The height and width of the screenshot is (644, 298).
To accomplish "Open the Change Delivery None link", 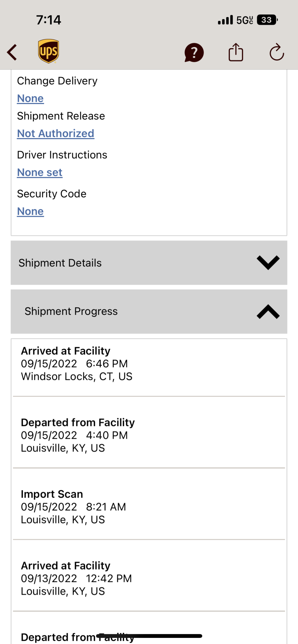I will click(x=30, y=98).
